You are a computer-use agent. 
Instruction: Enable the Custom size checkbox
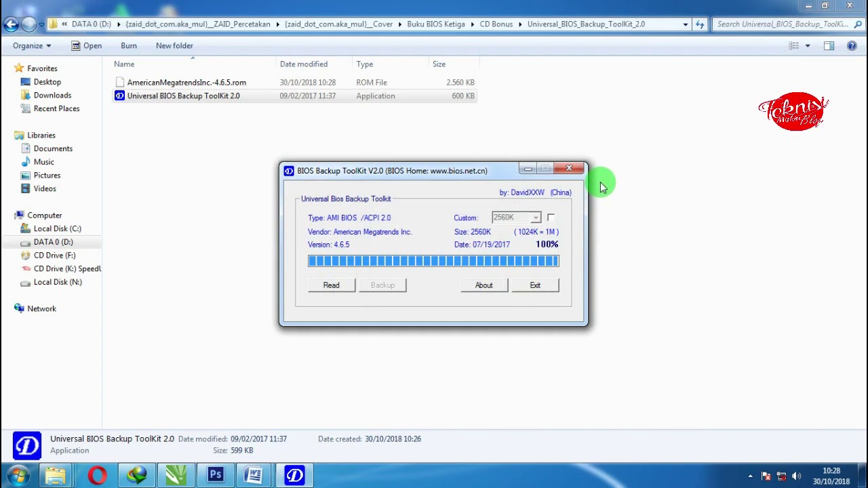[551, 218]
